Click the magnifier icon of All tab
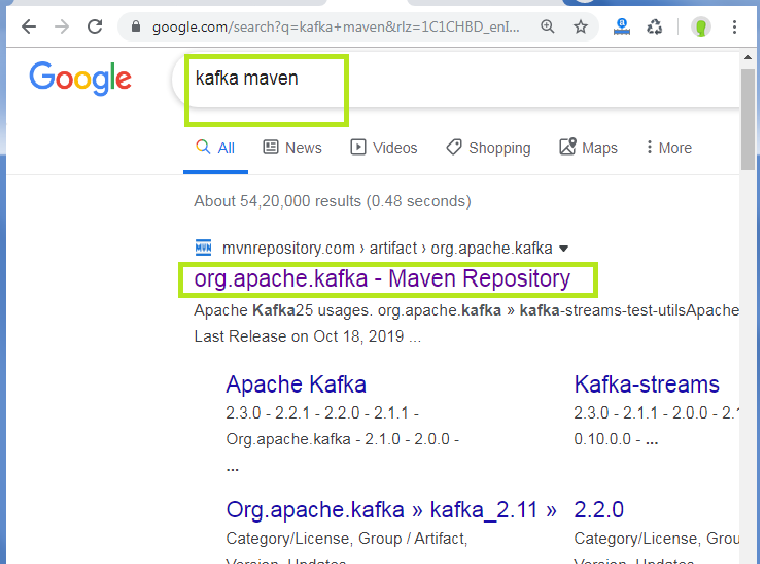 point(203,146)
